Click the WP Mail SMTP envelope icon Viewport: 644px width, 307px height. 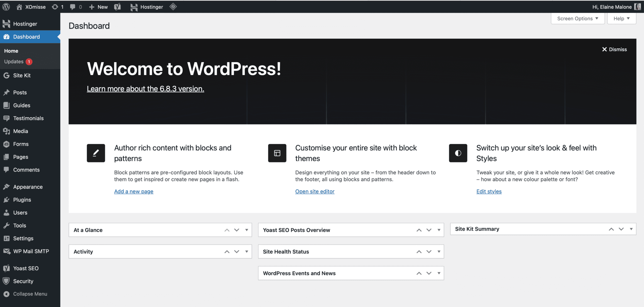pyautogui.click(x=7, y=251)
